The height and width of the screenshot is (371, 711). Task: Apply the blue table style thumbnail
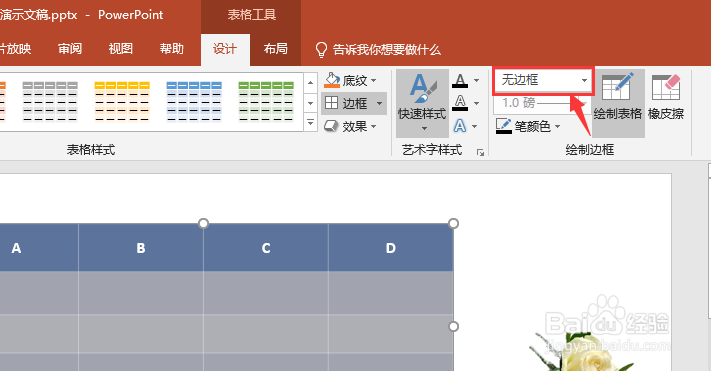(x=194, y=102)
